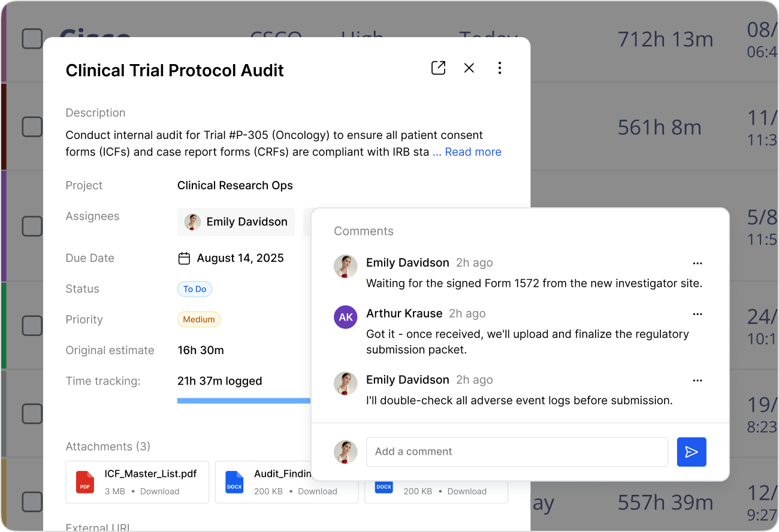Screen dimensions: 779x532
Task: Click the calendar icon beside August 14, 2025
Action: pos(185,258)
